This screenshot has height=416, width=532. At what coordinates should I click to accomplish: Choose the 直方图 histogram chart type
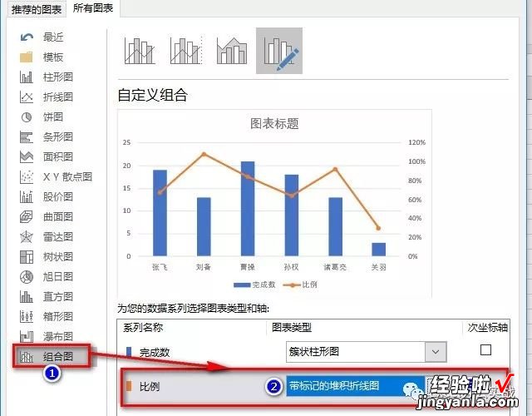47,297
